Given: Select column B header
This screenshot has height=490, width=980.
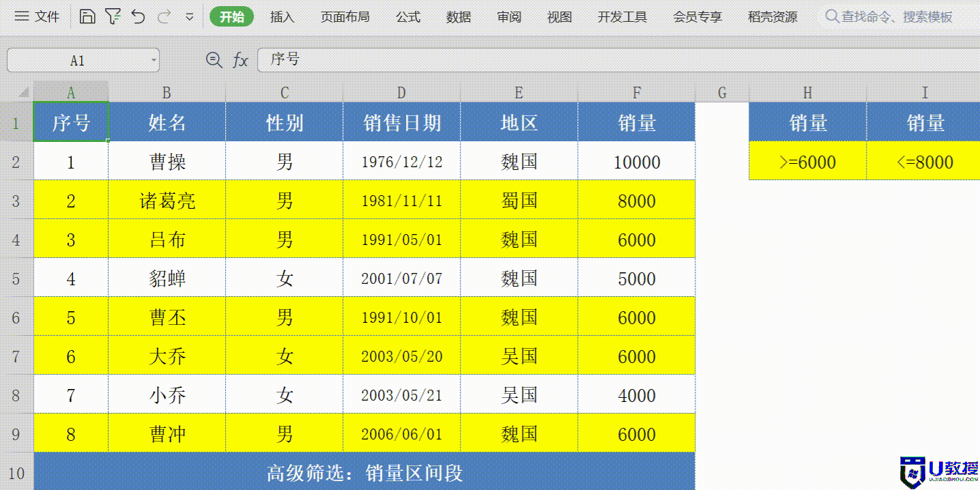Looking at the screenshot, I should pyautogui.click(x=167, y=92).
